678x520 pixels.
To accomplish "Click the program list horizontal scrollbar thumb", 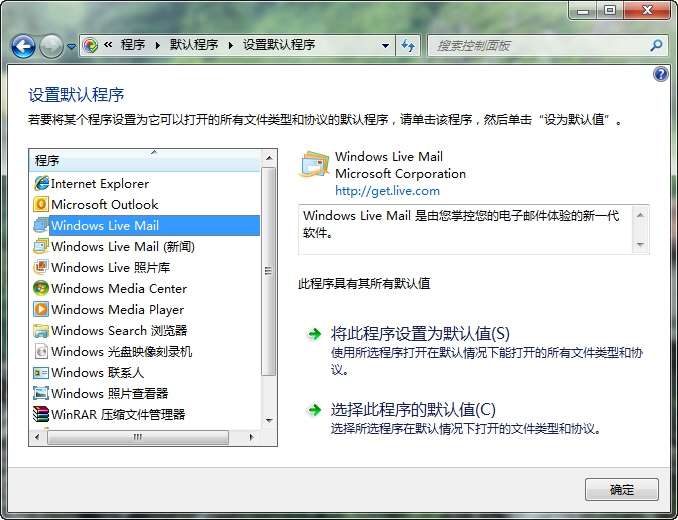I will point(138,437).
